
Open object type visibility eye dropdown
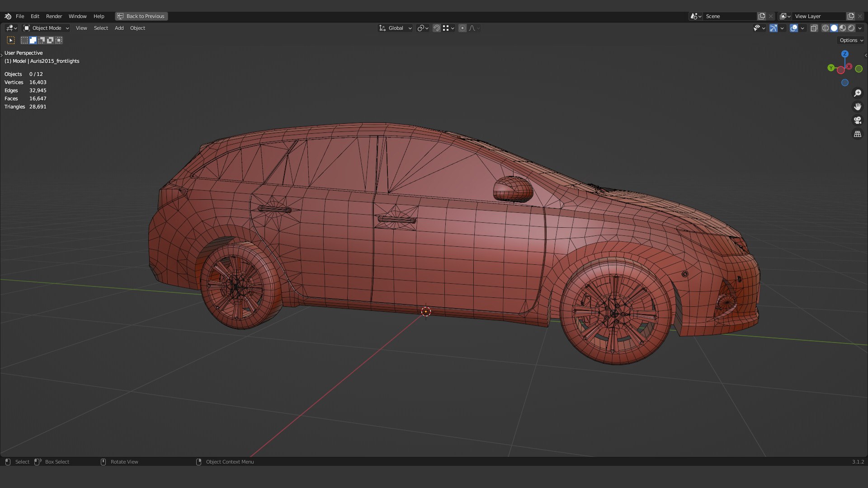(x=759, y=28)
